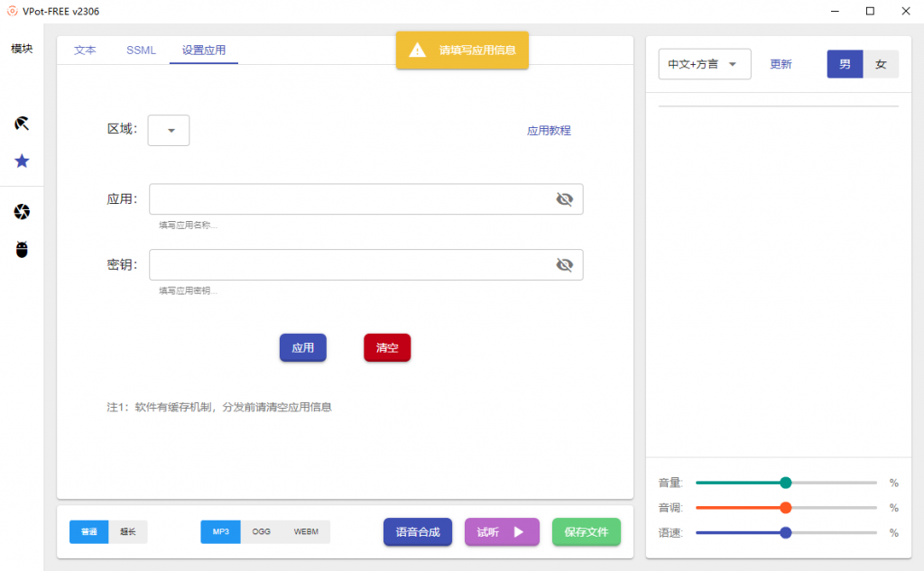Select the umbrella tool icon in sidebar
The width and height of the screenshot is (924, 571).
[22, 123]
